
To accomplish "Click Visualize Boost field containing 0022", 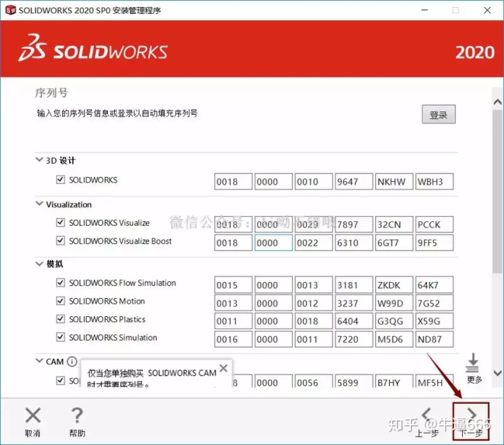I will pos(314,243).
